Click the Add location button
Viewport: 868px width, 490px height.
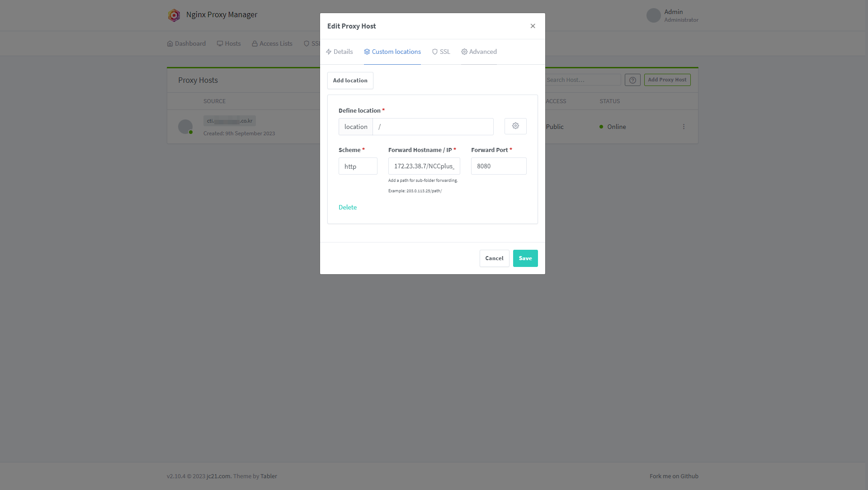tap(350, 81)
